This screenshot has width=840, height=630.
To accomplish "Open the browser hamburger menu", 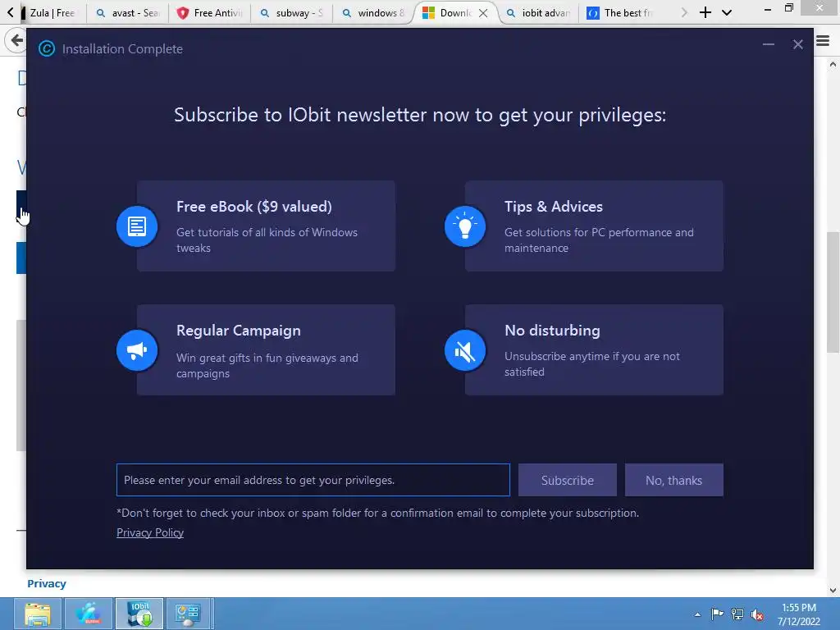I will point(823,40).
